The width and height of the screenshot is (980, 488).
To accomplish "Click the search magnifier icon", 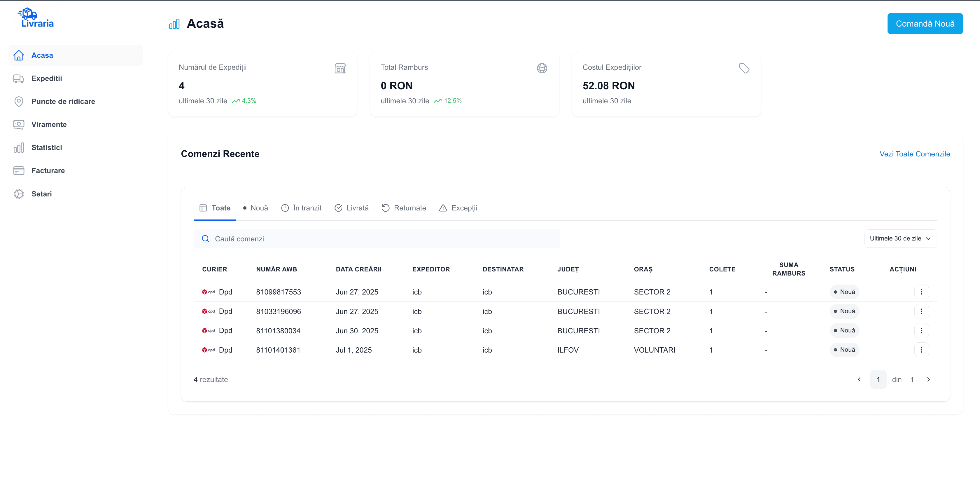I will [x=205, y=239].
